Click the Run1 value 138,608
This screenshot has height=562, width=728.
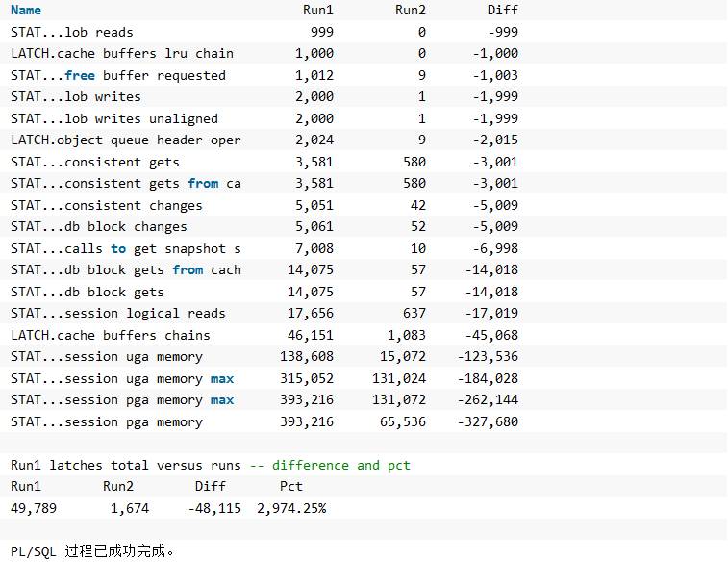[x=307, y=357]
